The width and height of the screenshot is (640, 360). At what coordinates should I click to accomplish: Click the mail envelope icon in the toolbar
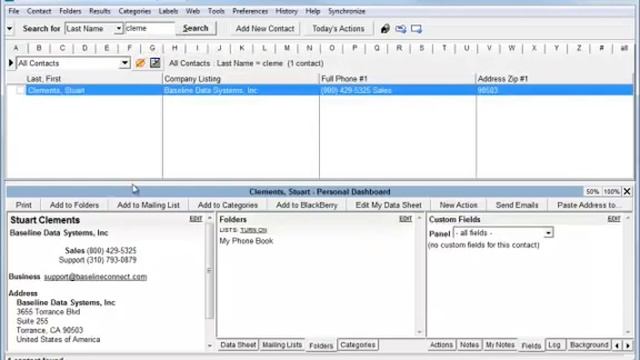coord(401,29)
